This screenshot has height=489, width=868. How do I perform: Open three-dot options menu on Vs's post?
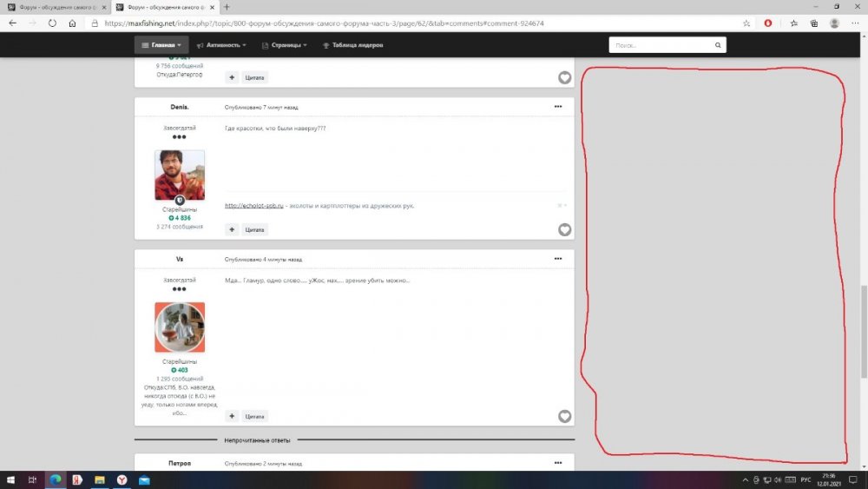point(558,259)
